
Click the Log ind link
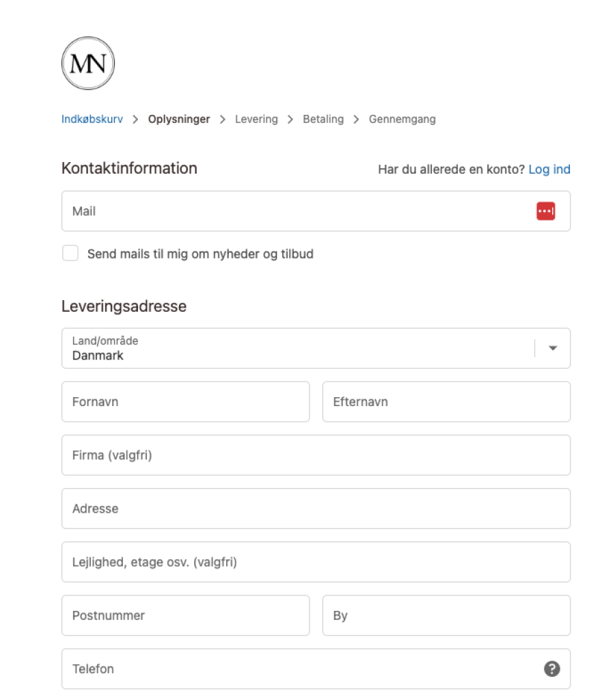[549, 170]
